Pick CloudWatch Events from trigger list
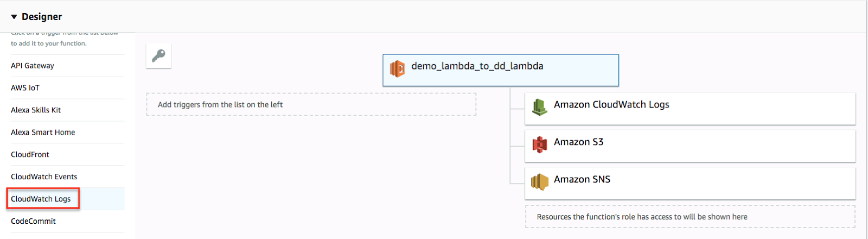The image size is (868, 239). tap(44, 177)
